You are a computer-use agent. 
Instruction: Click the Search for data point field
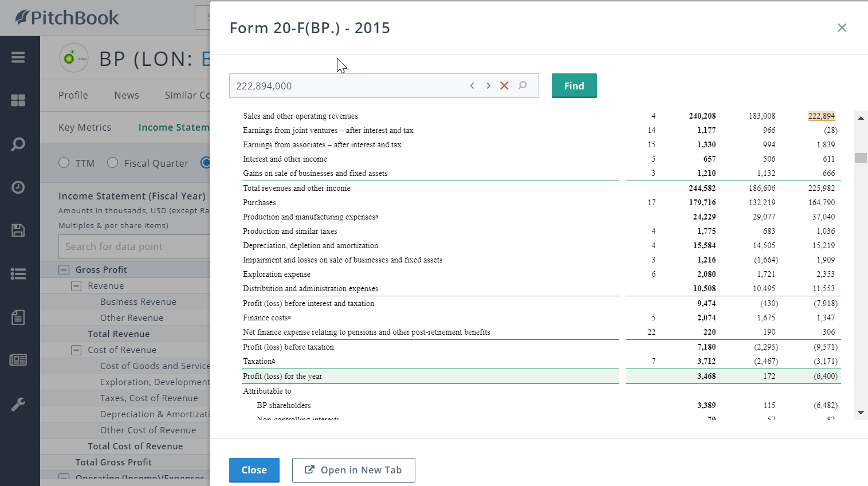pos(134,246)
